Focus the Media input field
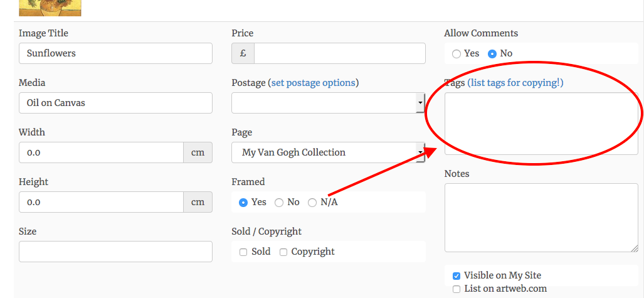 tap(115, 103)
